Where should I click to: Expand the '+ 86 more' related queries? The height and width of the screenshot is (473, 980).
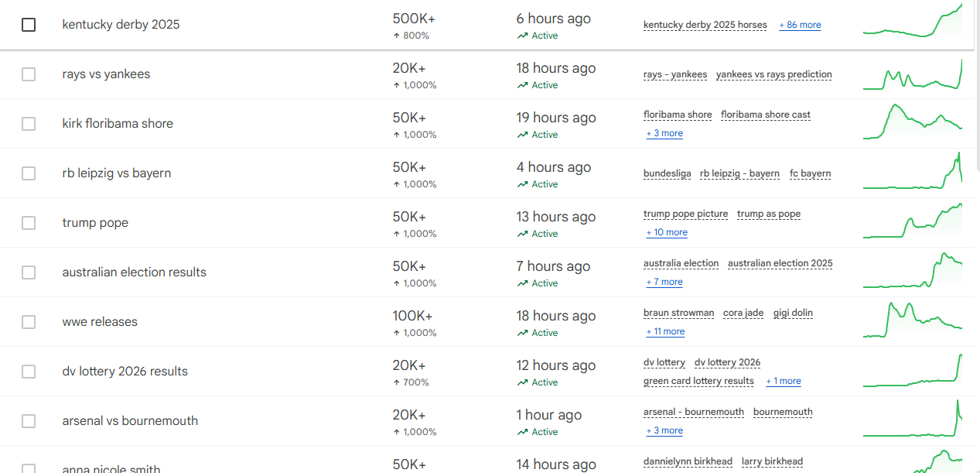(x=800, y=25)
